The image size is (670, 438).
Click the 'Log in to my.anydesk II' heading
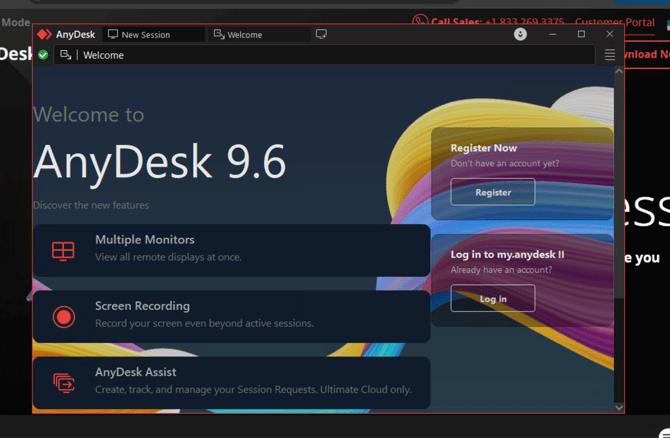click(507, 255)
